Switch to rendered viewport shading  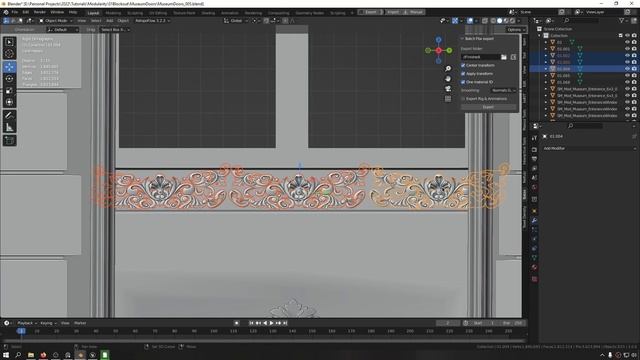pos(513,20)
